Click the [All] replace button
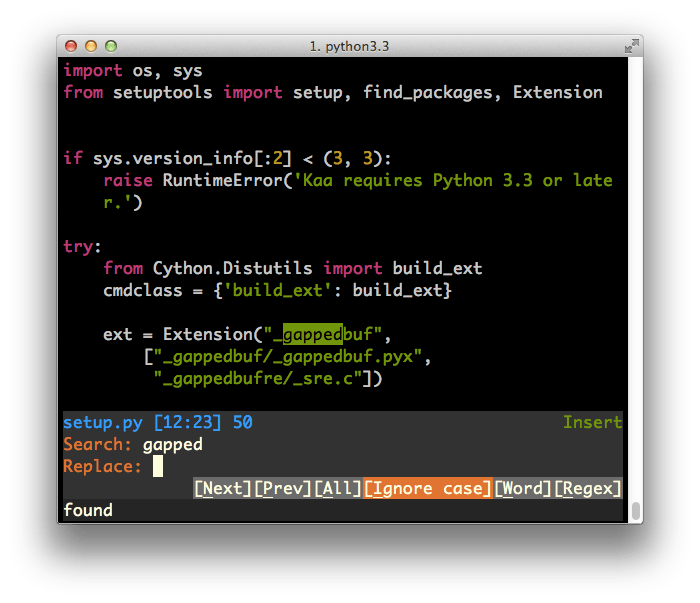 337,488
